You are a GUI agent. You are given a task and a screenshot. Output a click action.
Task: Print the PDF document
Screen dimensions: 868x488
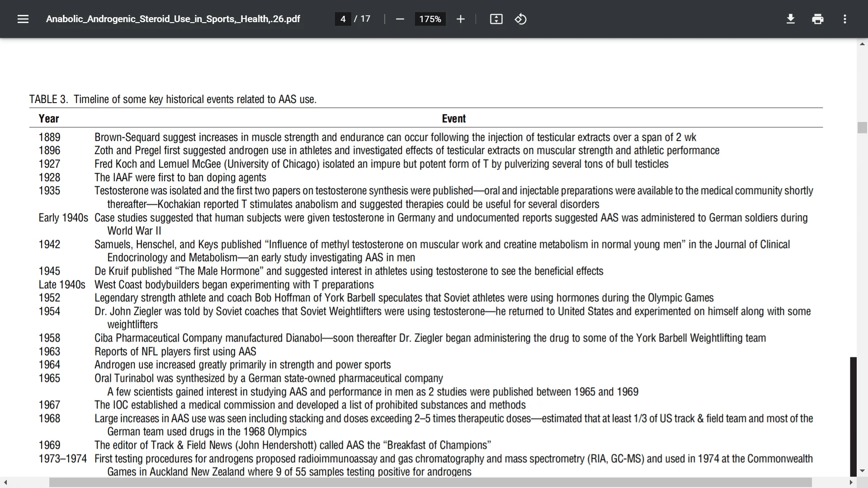coord(818,19)
